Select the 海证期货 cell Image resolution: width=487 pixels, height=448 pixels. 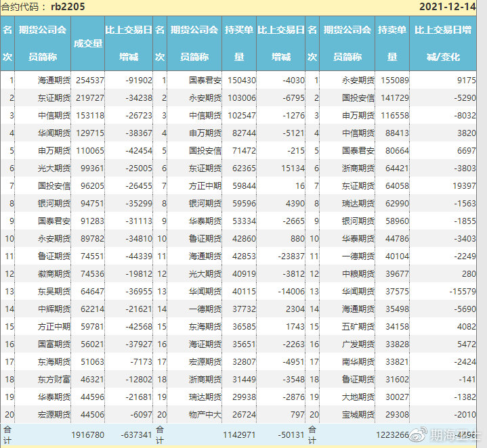(205, 344)
